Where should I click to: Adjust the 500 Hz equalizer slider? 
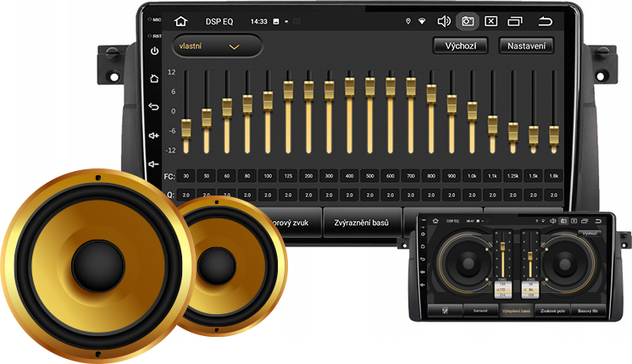[370, 86]
